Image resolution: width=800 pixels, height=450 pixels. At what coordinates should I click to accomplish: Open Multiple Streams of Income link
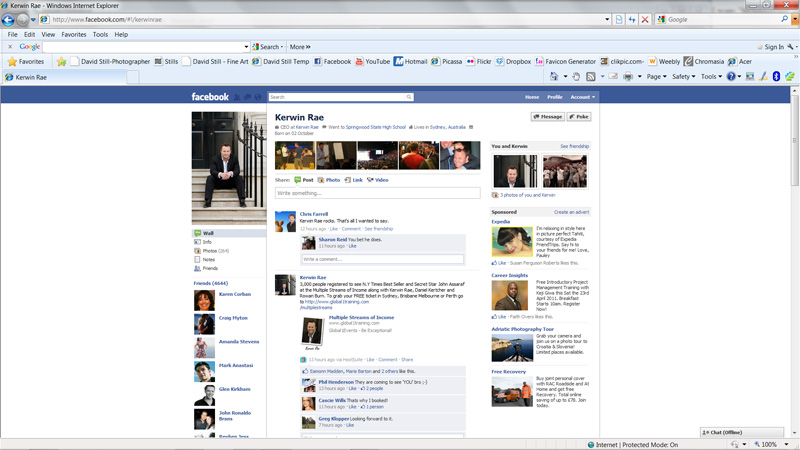coord(361,317)
